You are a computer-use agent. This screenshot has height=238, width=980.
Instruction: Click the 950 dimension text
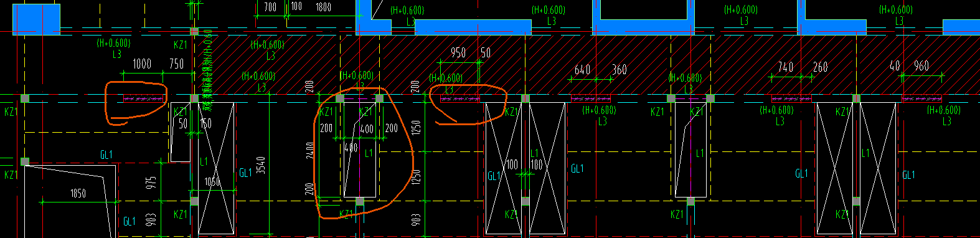[458, 53]
